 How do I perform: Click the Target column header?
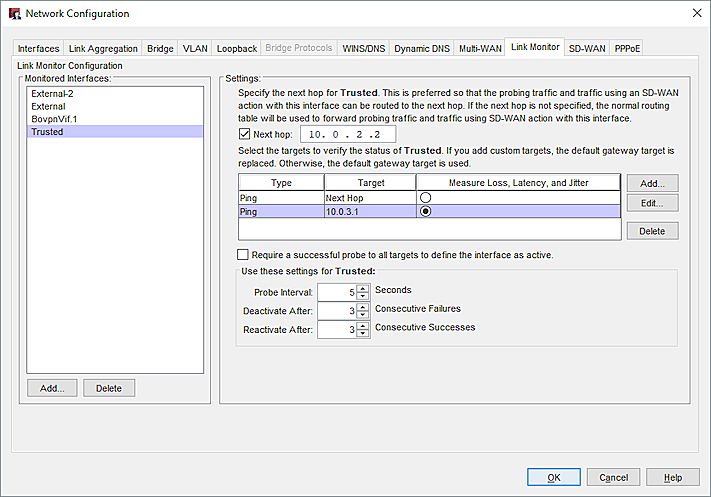(x=370, y=183)
